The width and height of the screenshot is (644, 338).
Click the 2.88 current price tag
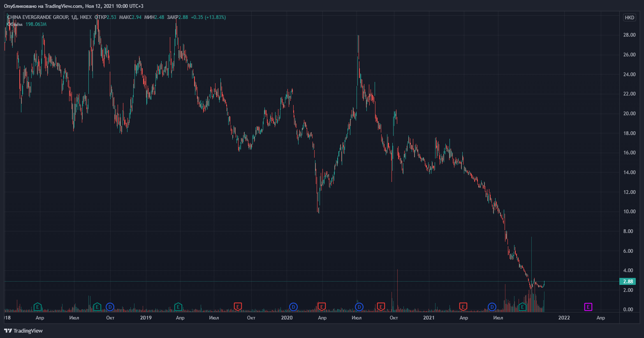click(628, 282)
